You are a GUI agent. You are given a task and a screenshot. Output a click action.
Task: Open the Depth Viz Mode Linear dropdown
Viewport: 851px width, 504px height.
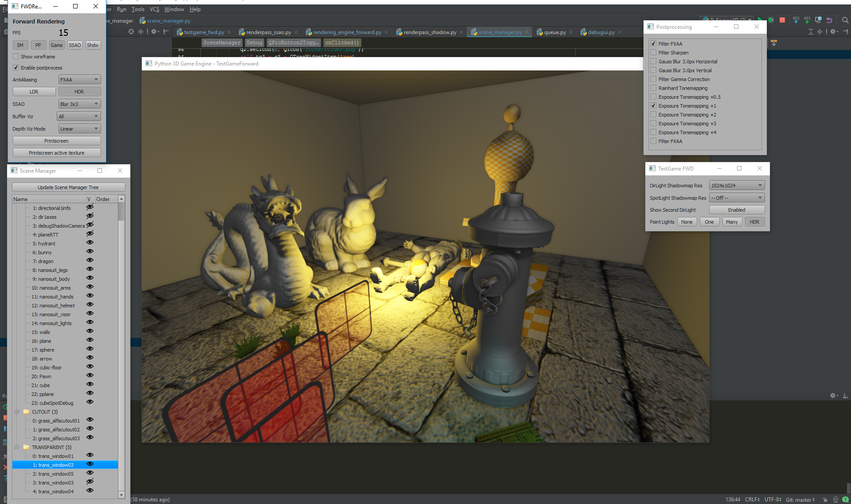pos(80,128)
